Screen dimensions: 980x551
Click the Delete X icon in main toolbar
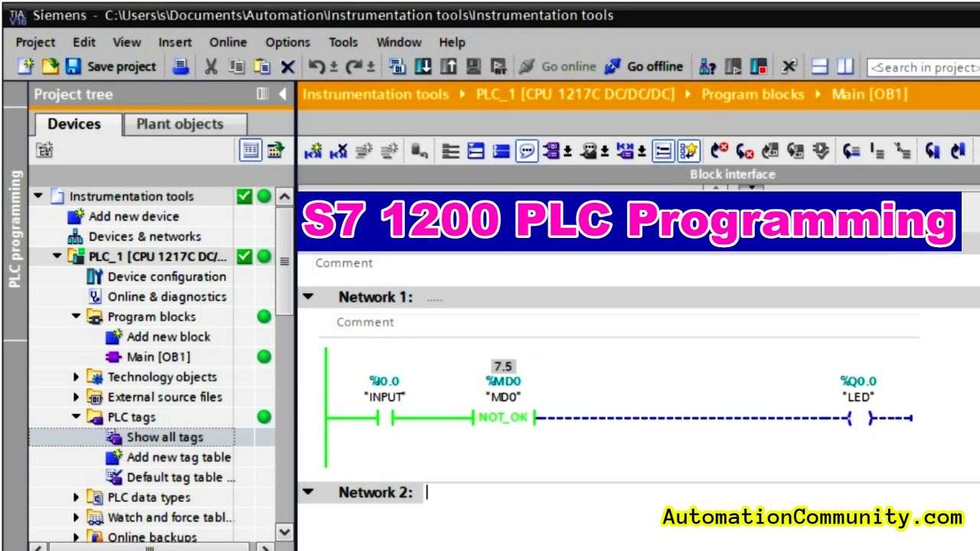(288, 67)
